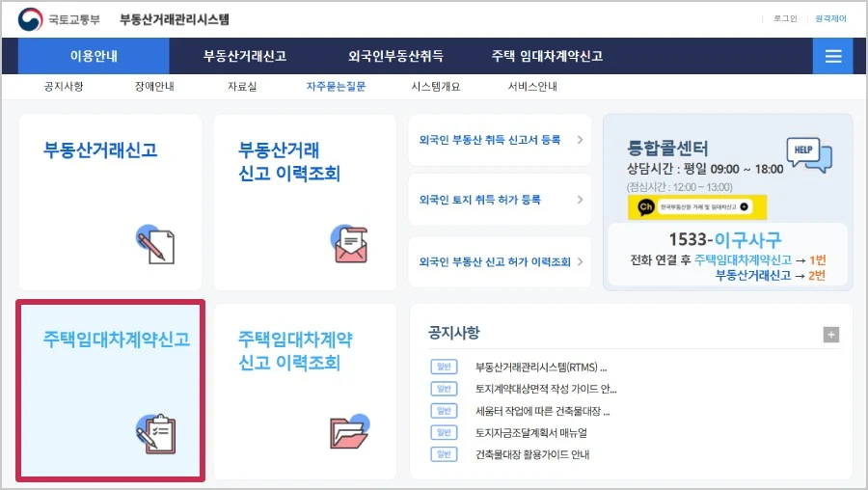Image resolution: width=868 pixels, height=490 pixels.
Task: Open the 주택임대차계약신고 card
Action: pos(110,391)
